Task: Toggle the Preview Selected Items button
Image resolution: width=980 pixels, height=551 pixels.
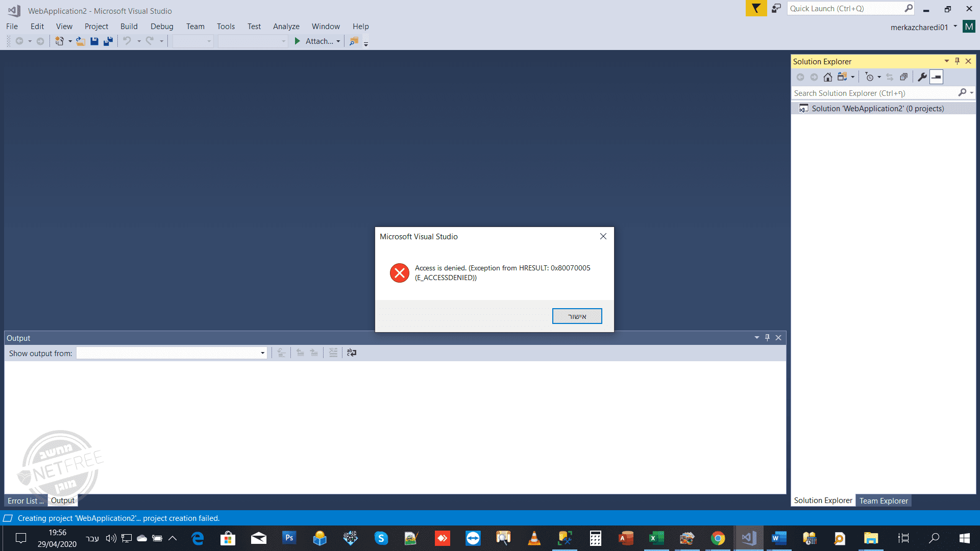Action: [x=936, y=77]
